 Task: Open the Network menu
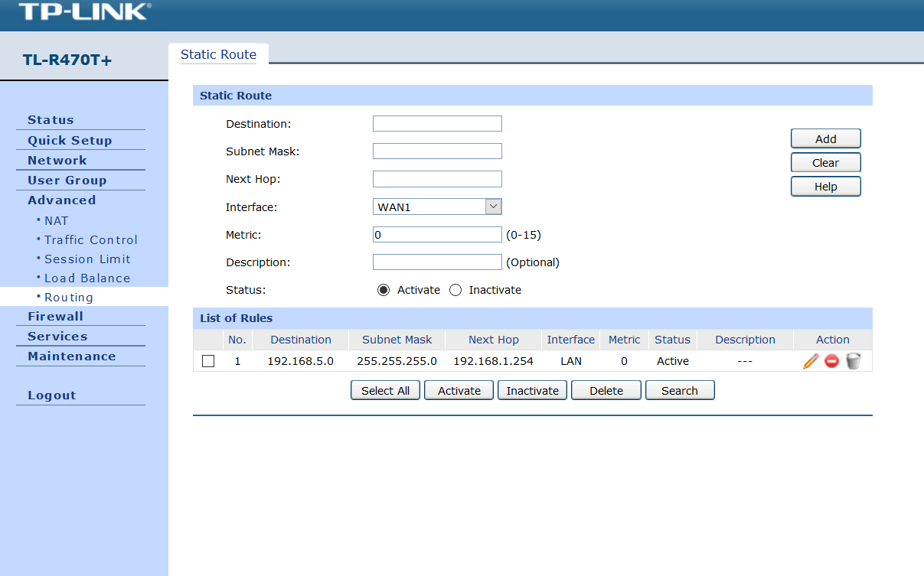coord(57,160)
